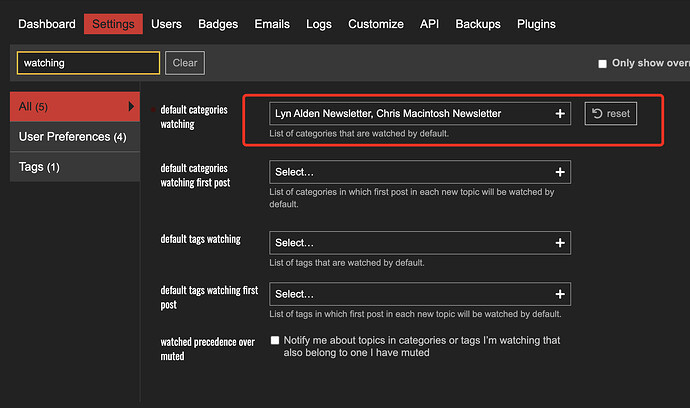
Task: Open the default categories watching dropdown
Action: tap(420, 114)
